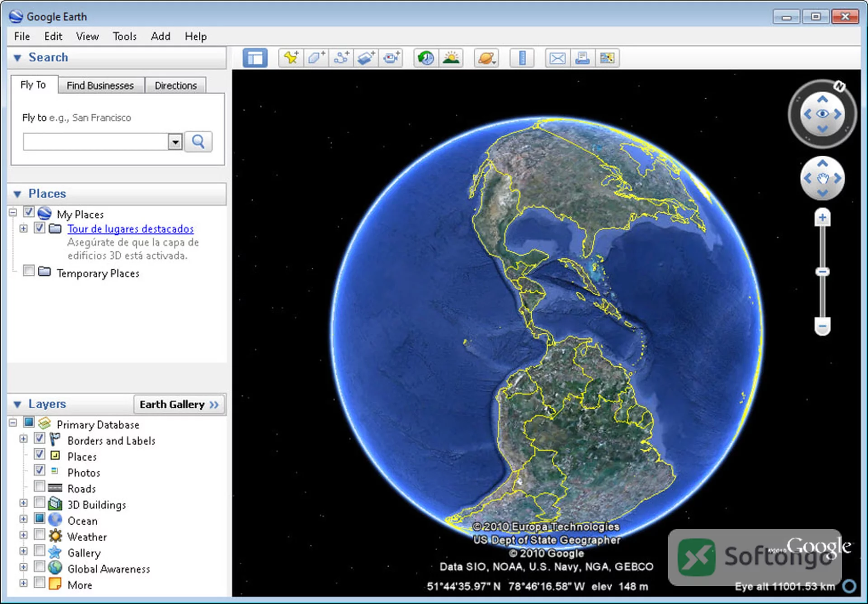
Task: Add a polygon from the toolbar
Action: coord(316,58)
